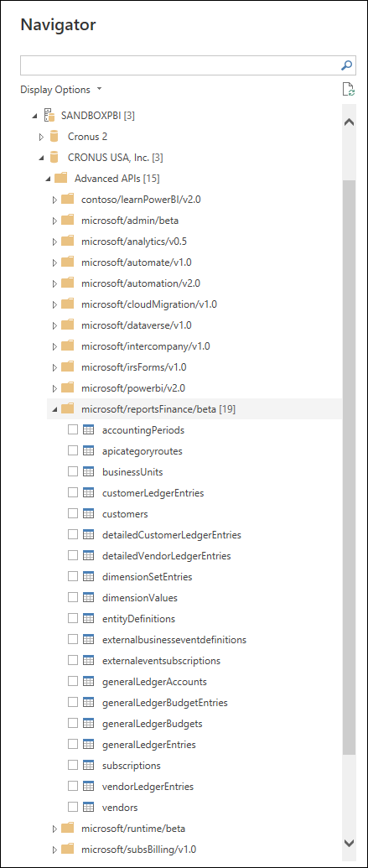
Task: Check the businessUnits checkbox
Action: [73, 472]
